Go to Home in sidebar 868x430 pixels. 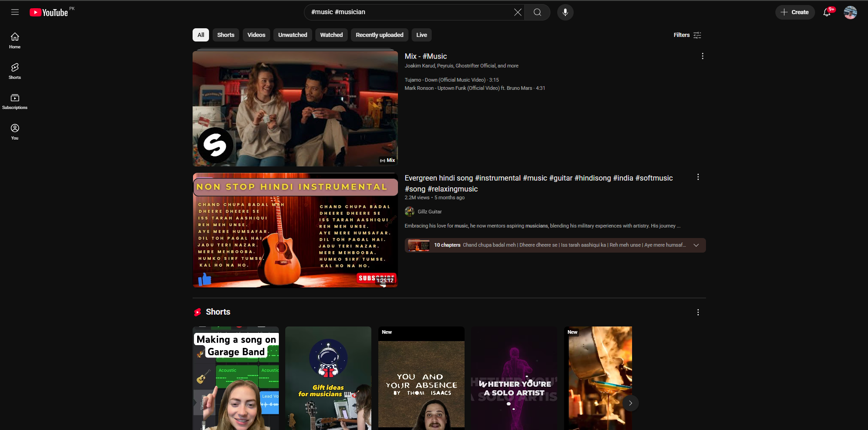[15, 41]
